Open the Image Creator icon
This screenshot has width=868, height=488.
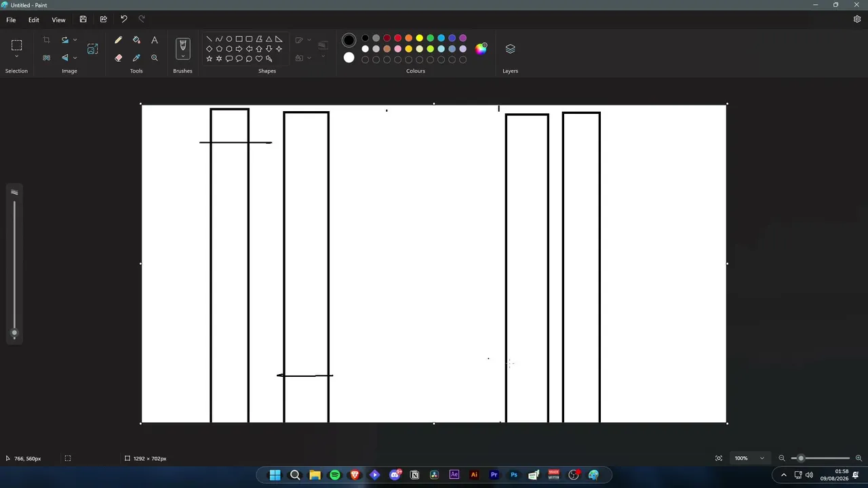point(93,49)
